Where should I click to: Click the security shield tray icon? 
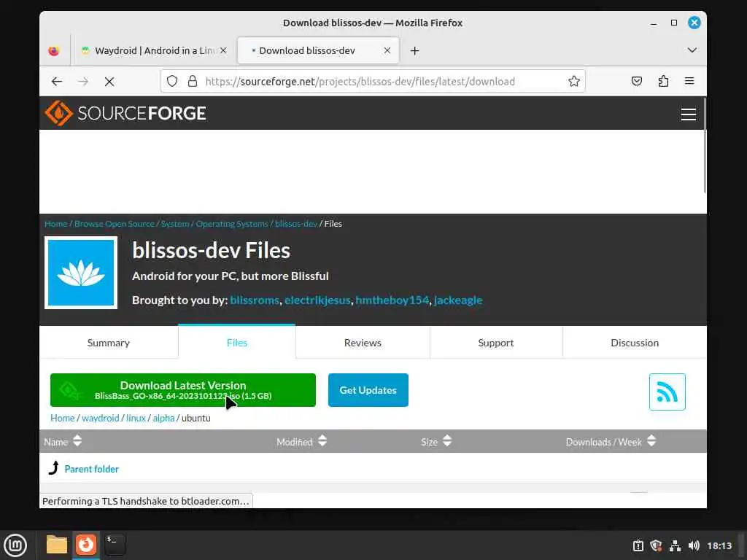click(x=656, y=545)
